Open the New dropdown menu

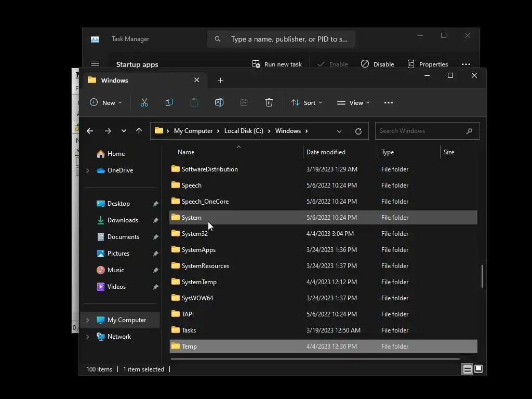[105, 102]
